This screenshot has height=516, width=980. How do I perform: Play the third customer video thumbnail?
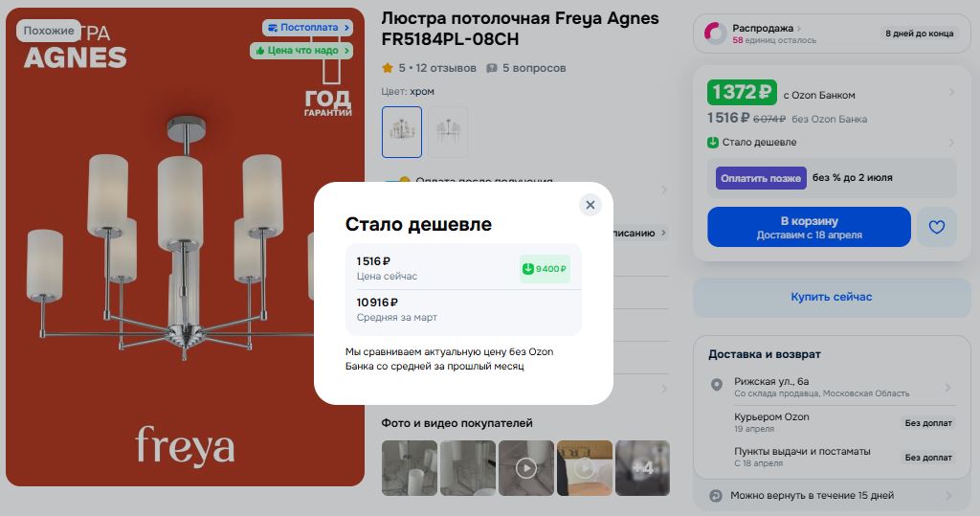click(x=526, y=468)
